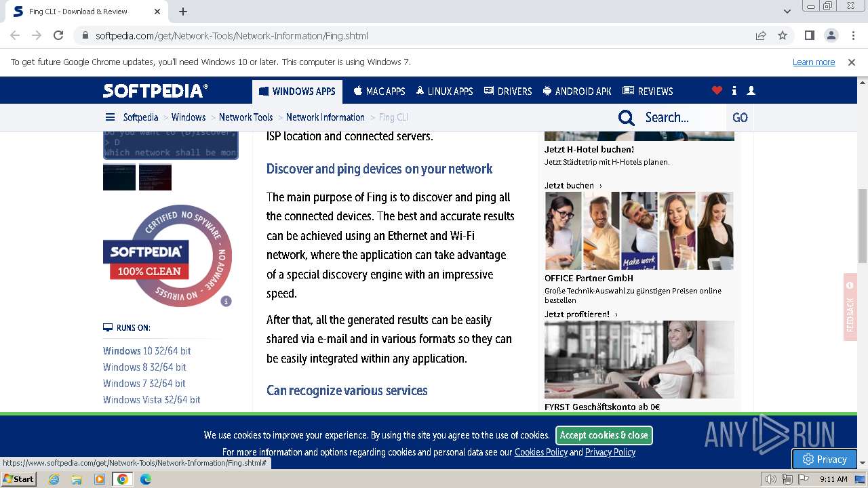Viewport: 868px width, 488px height.
Task: Open the hamburger menu in breadcrumb bar
Action: click(x=110, y=117)
